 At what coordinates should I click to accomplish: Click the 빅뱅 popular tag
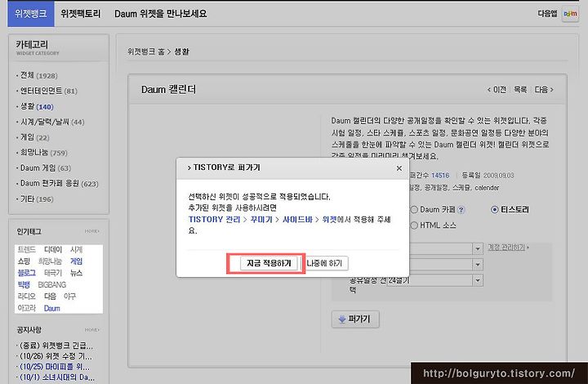point(24,284)
